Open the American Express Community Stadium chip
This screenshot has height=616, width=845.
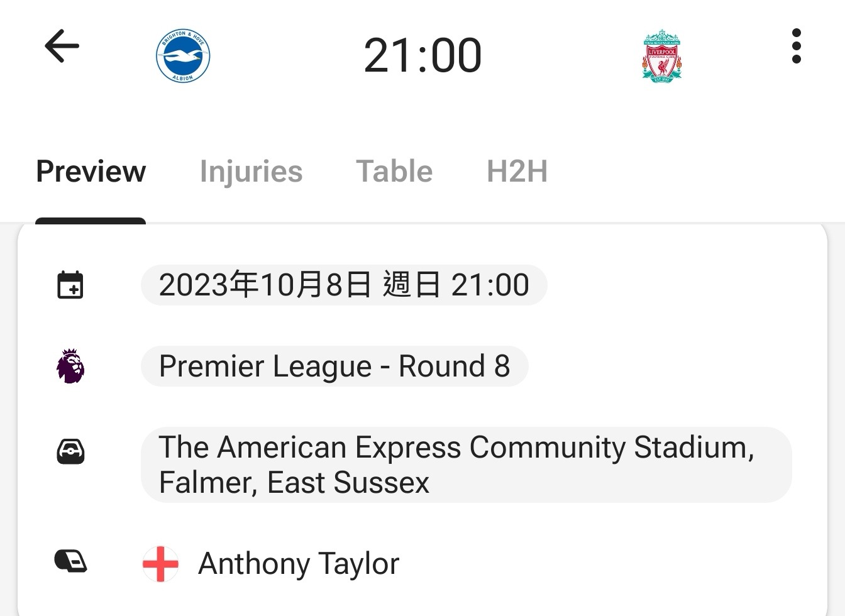pos(466,465)
